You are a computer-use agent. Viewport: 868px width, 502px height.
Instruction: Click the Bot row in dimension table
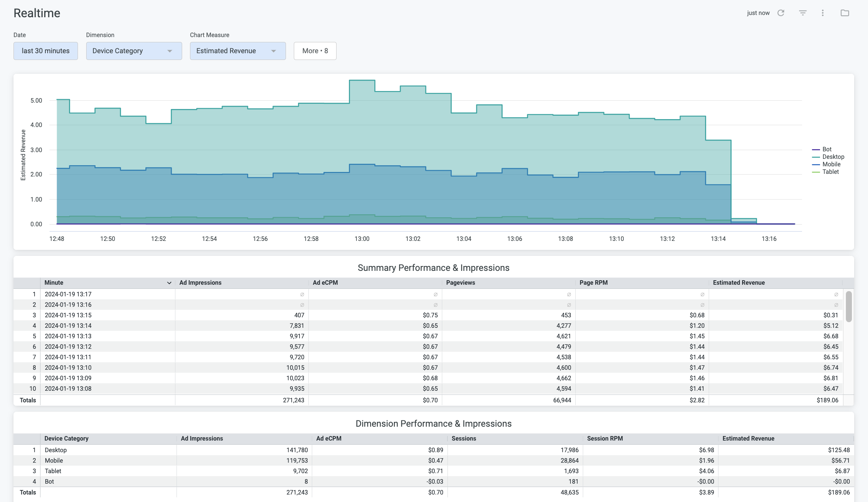[x=434, y=482]
